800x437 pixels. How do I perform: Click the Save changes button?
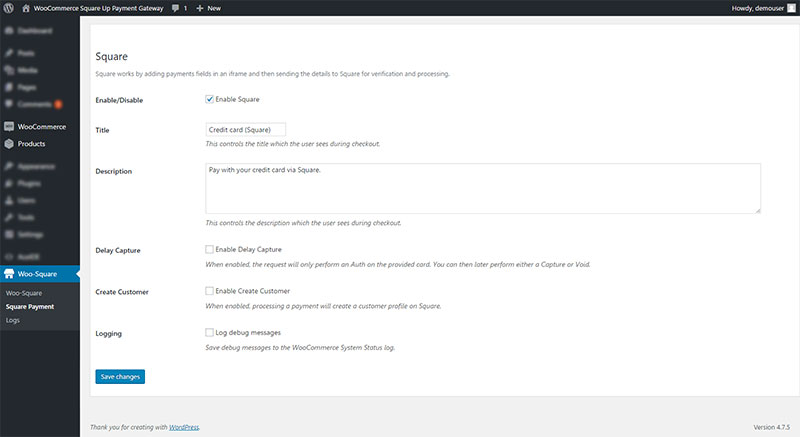coord(120,376)
